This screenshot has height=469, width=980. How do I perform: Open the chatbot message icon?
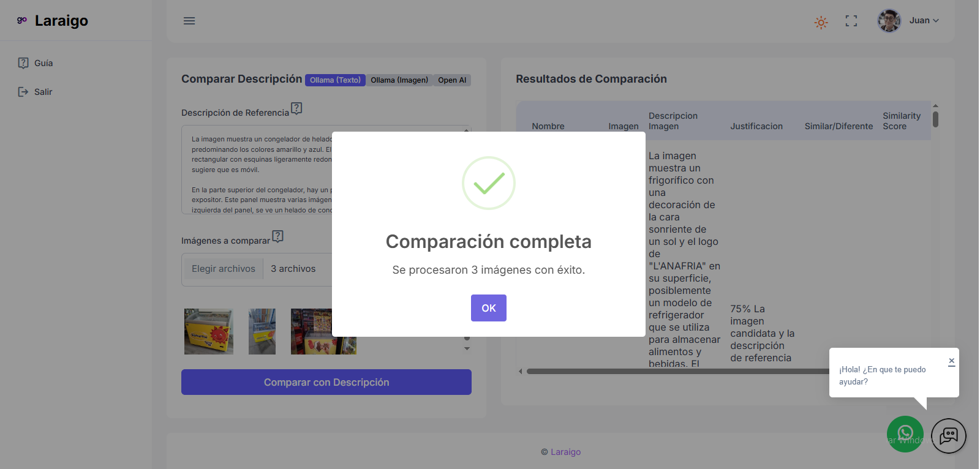click(x=948, y=435)
